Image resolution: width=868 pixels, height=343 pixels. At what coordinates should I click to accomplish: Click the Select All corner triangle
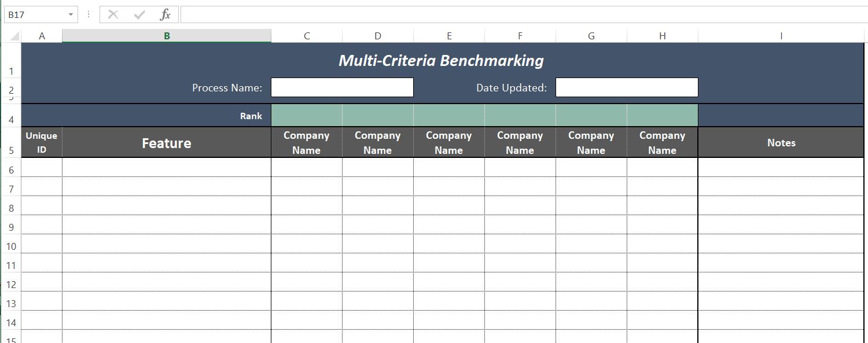(x=13, y=36)
